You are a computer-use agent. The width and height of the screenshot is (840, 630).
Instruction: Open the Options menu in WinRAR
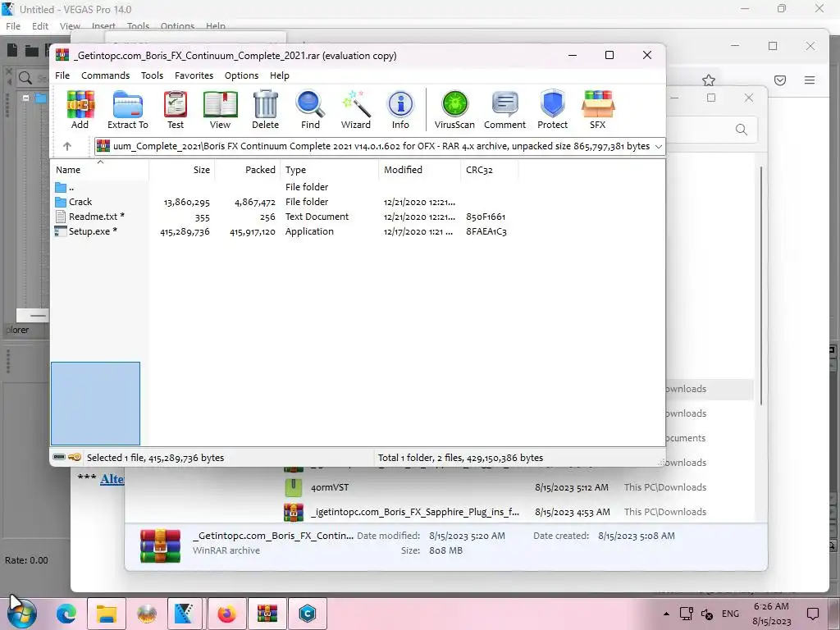[242, 75]
